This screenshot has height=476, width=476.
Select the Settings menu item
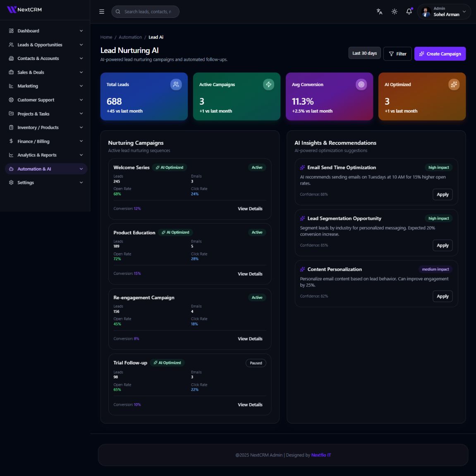[x=46, y=183]
